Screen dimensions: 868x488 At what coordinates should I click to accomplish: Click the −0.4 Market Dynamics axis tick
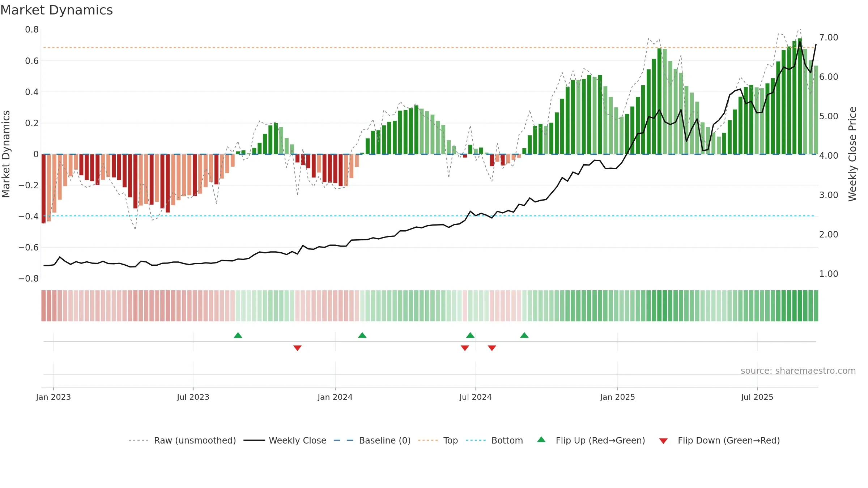coord(29,216)
